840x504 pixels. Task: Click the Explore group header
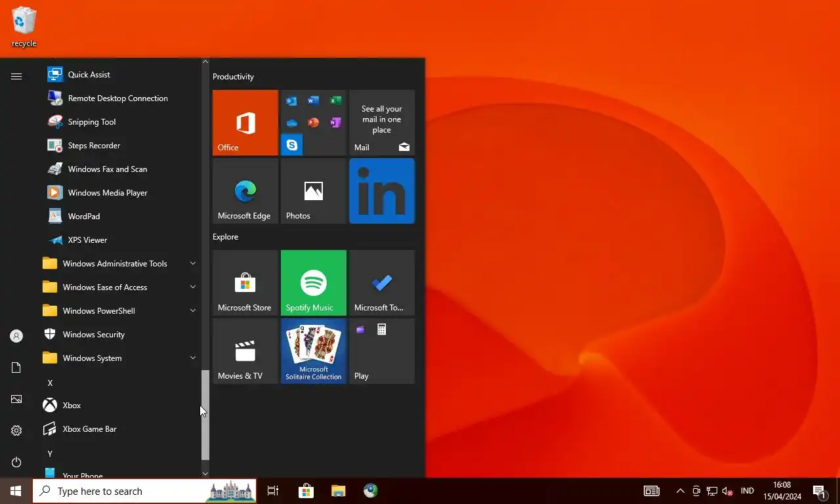coord(225,237)
